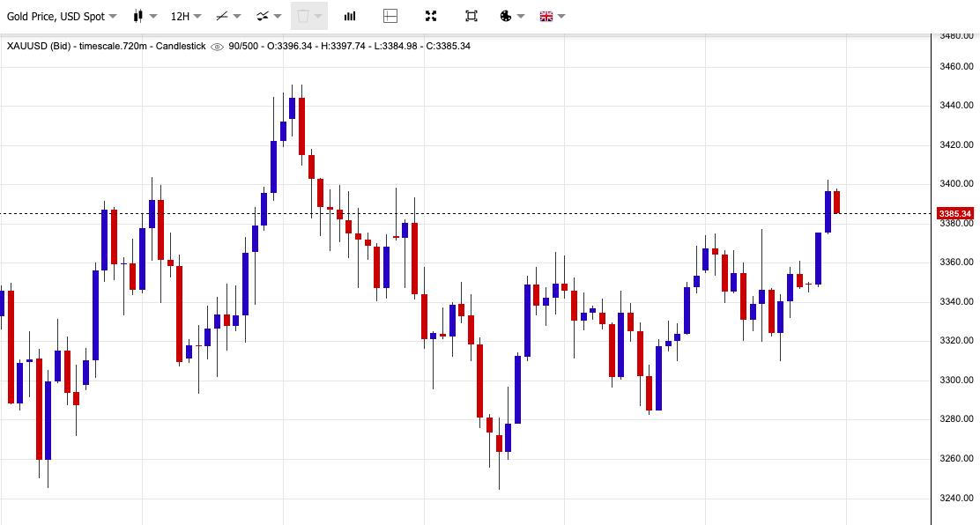Open the arrow beside the candlestick icon
The width and height of the screenshot is (980, 525).
(x=153, y=16)
